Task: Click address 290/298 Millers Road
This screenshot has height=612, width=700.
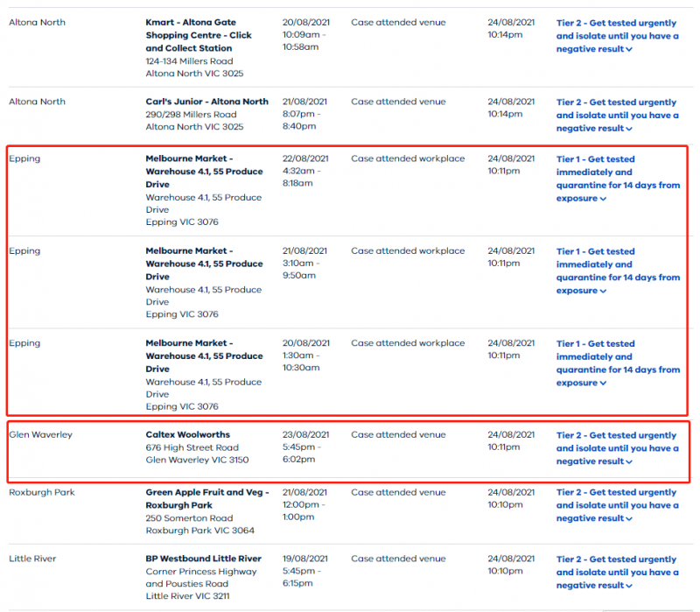Action: (x=191, y=115)
